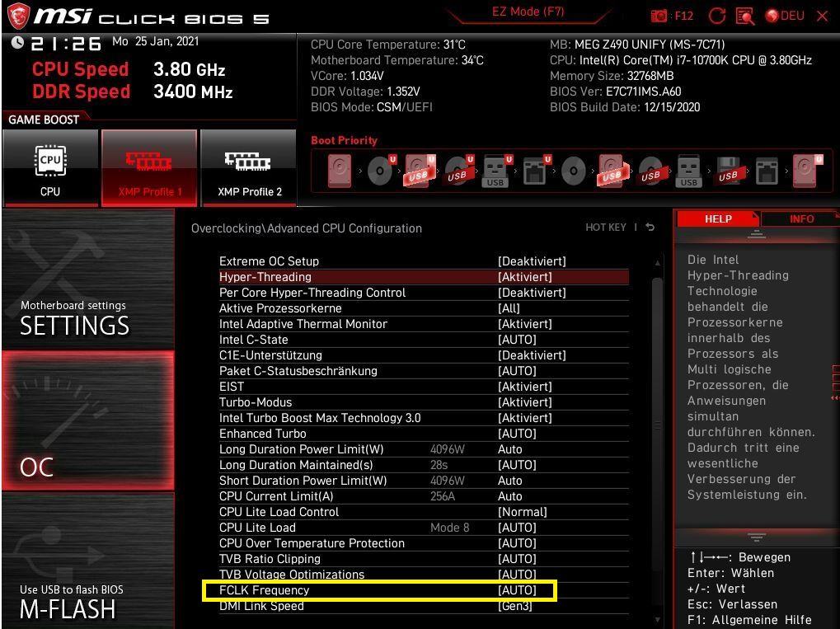Viewport: 840px width, 629px height.
Task: Open Aktive Prozessorkerne [All] options
Action: [x=423, y=308]
